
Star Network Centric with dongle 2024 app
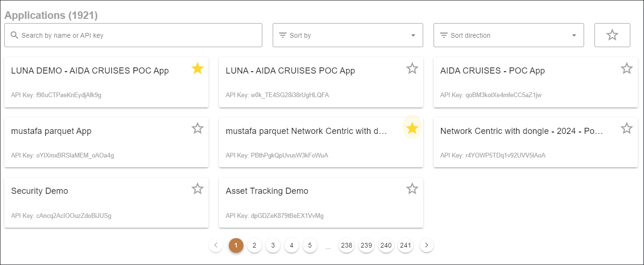[x=627, y=128]
